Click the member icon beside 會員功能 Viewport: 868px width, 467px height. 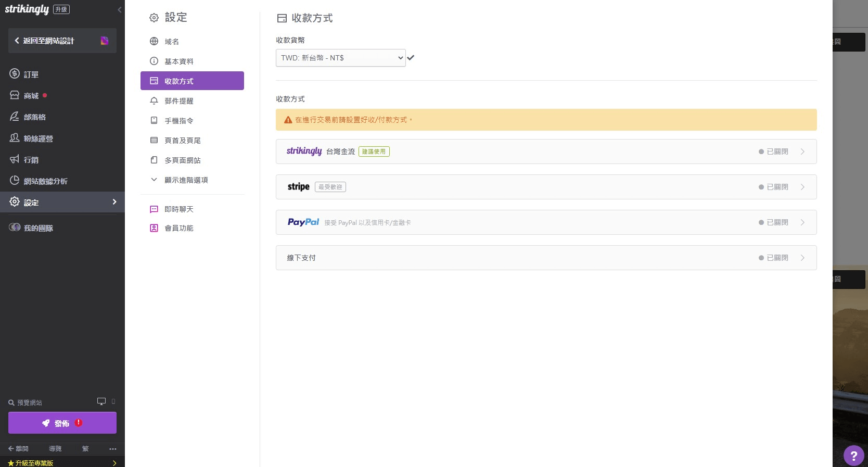coord(154,228)
